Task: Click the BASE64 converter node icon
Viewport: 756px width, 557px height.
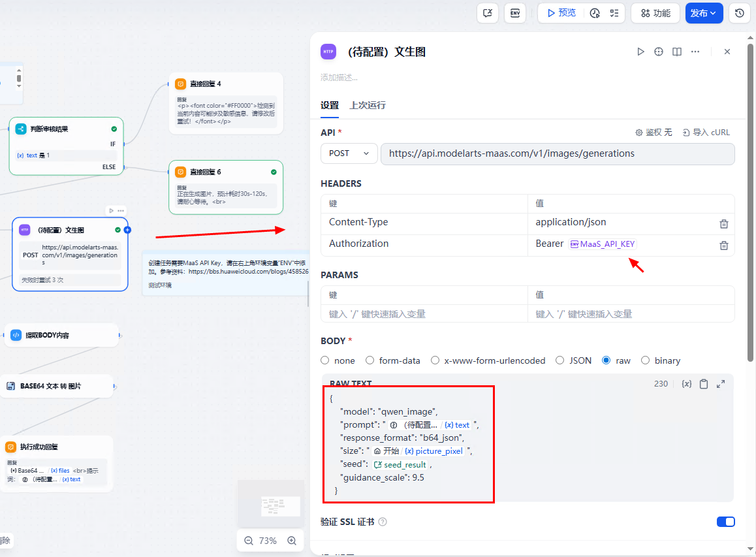Action: [x=10, y=387]
